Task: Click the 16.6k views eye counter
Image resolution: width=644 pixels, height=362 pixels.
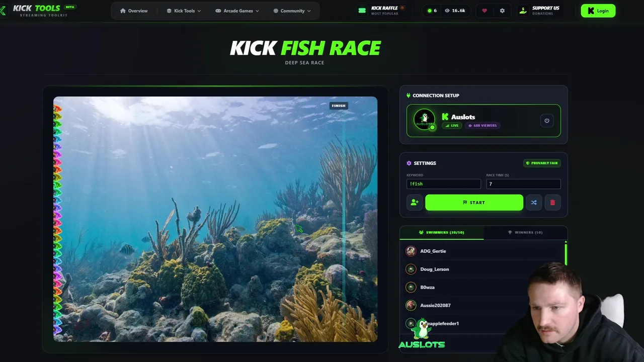Action: (455, 11)
